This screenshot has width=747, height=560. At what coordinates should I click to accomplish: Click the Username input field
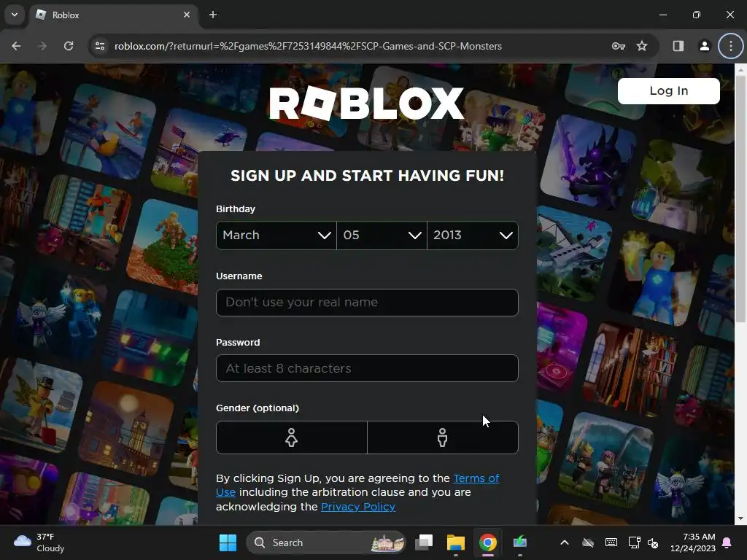click(x=367, y=303)
